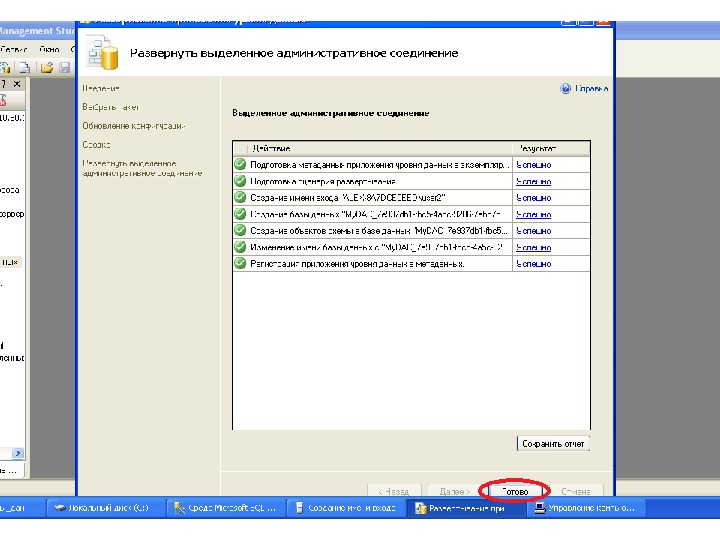720x540 pixels.
Task: Click the Отмена button in wizard
Action: pos(576,491)
